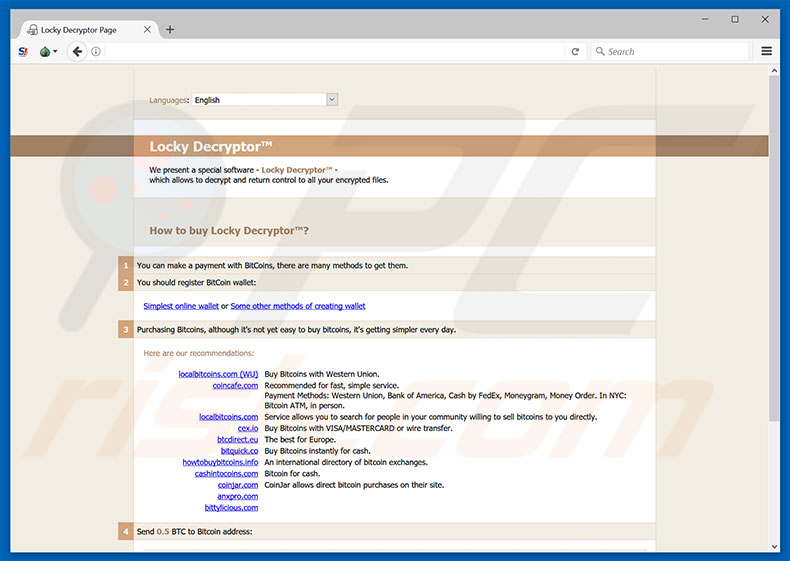This screenshot has height=561, width=790.
Task: Visit the btcdirect.eu link
Action: 237,440
